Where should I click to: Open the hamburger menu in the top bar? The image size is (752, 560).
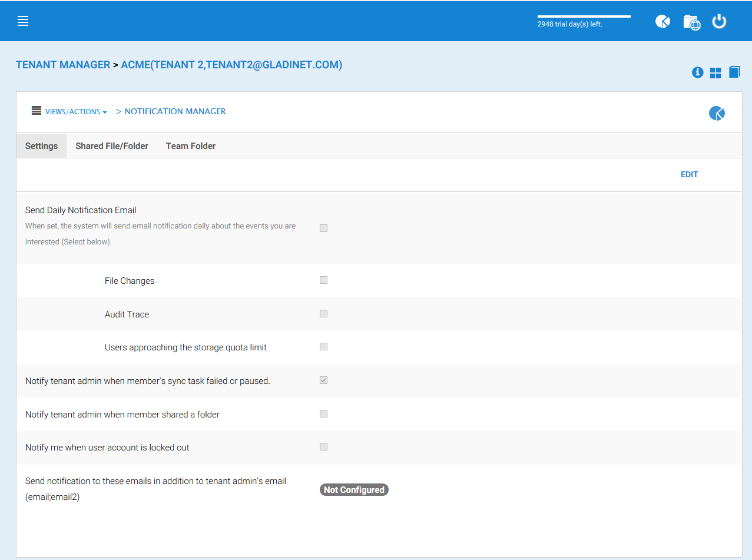[x=23, y=21]
